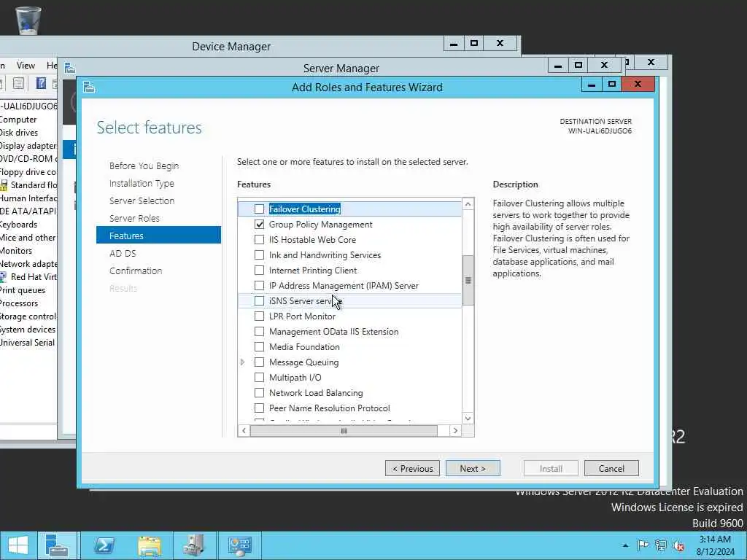Click the horizontal scroll right arrow
This screenshot has width=747, height=560.
click(x=455, y=430)
